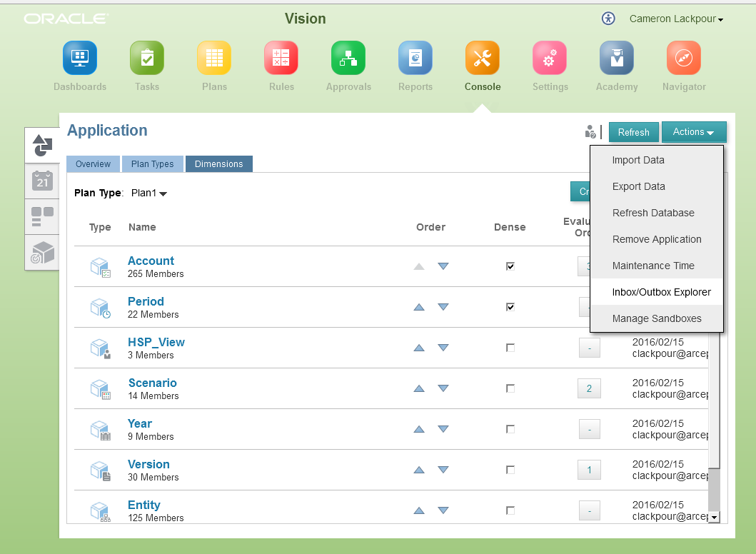Open the Actions dropdown button
This screenshot has width=756, height=554.
click(694, 132)
